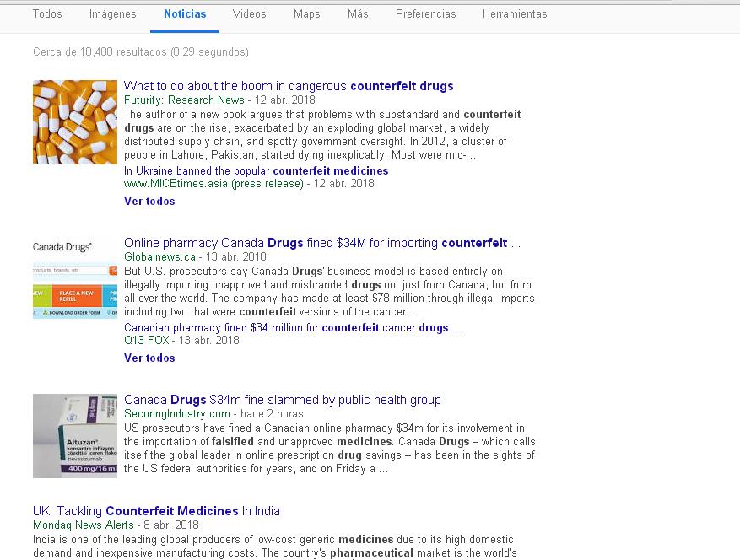
Task: Switch to the Todos tab
Action: point(47,14)
